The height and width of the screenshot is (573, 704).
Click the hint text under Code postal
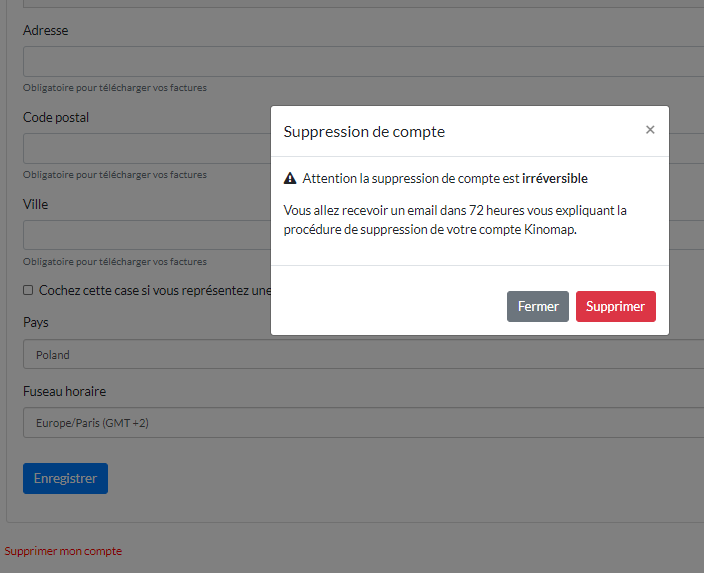click(115, 175)
